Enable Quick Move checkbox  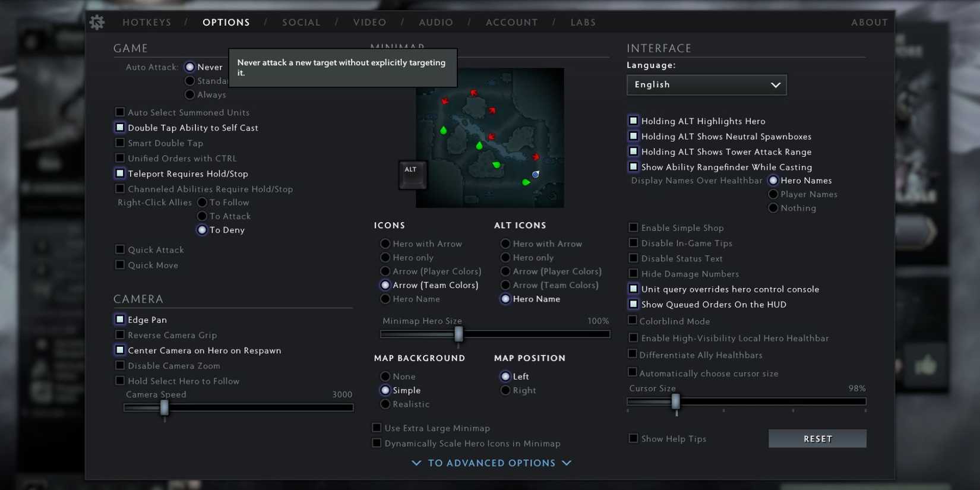[120, 265]
